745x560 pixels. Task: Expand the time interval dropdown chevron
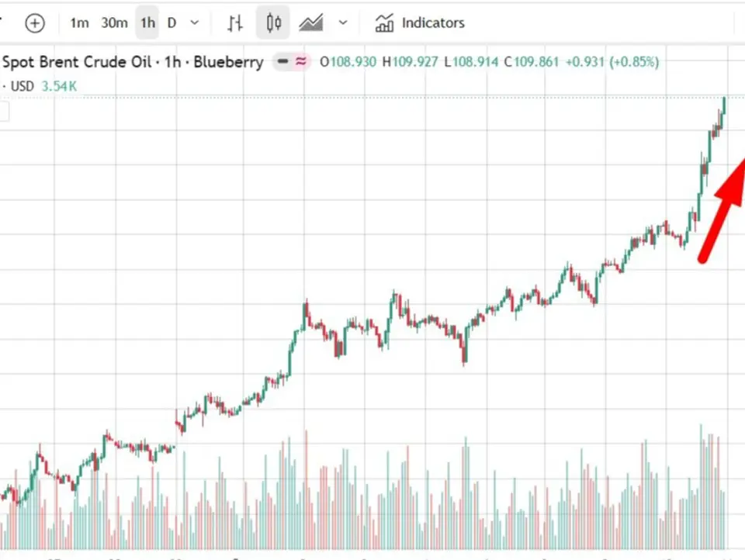[x=194, y=22]
